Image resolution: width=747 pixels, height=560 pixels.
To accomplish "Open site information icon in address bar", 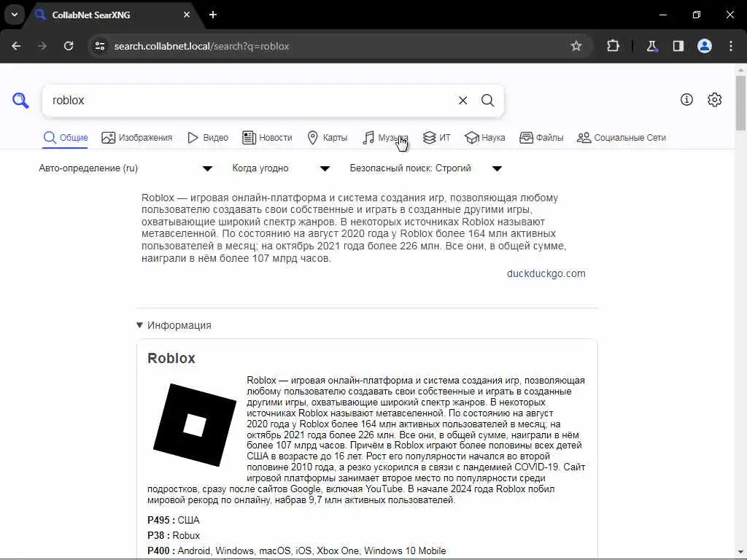I will [x=99, y=46].
